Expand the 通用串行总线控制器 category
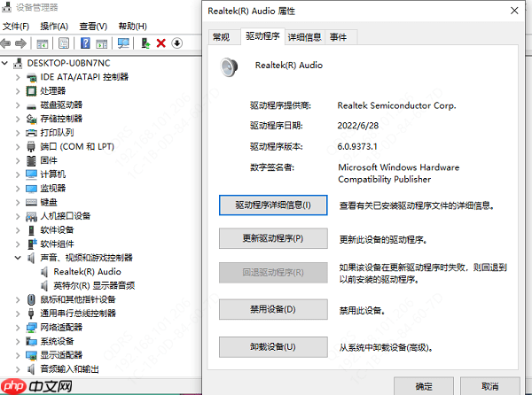This screenshot has height=395, width=532. point(18,314)
